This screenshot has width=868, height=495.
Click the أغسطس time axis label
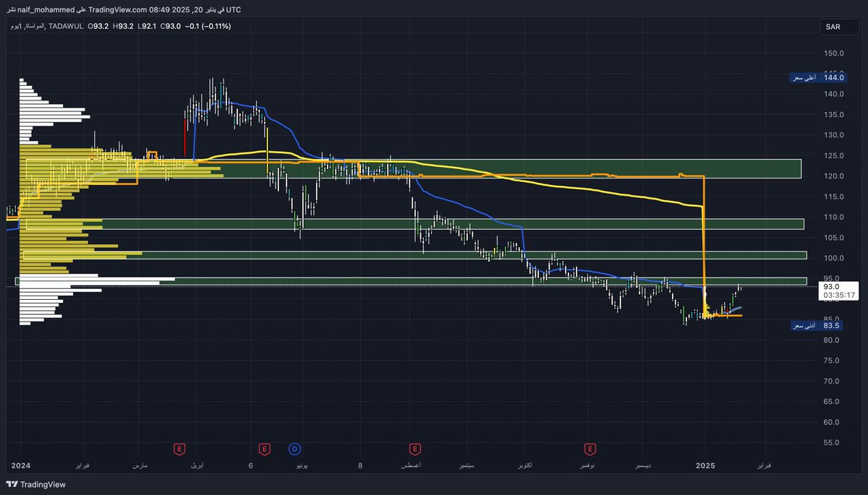[x=411, y=467]
